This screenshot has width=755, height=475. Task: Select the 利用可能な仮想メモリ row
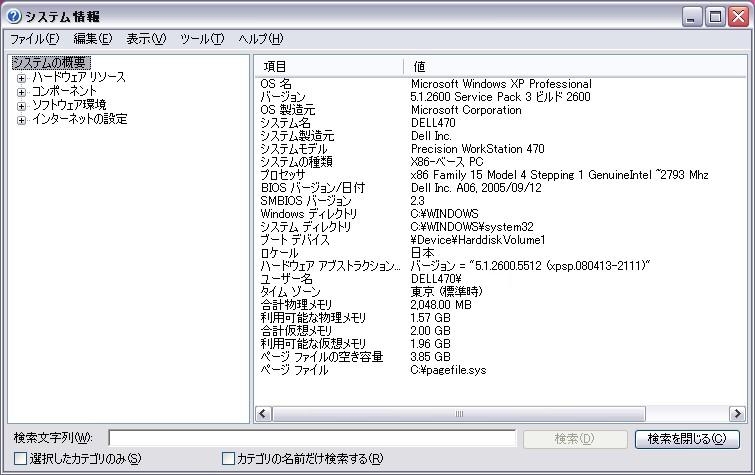pyautogui.click(x=501, y=344)
